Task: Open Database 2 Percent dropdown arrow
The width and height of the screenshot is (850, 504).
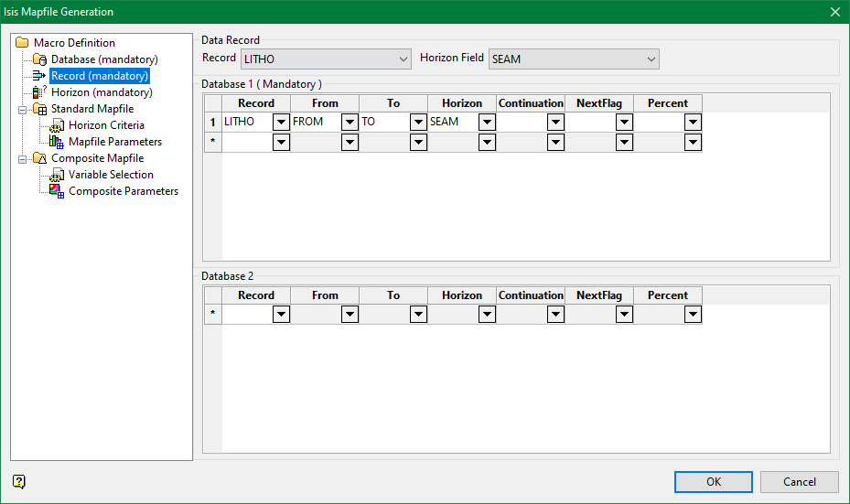Action: point(693,314)
